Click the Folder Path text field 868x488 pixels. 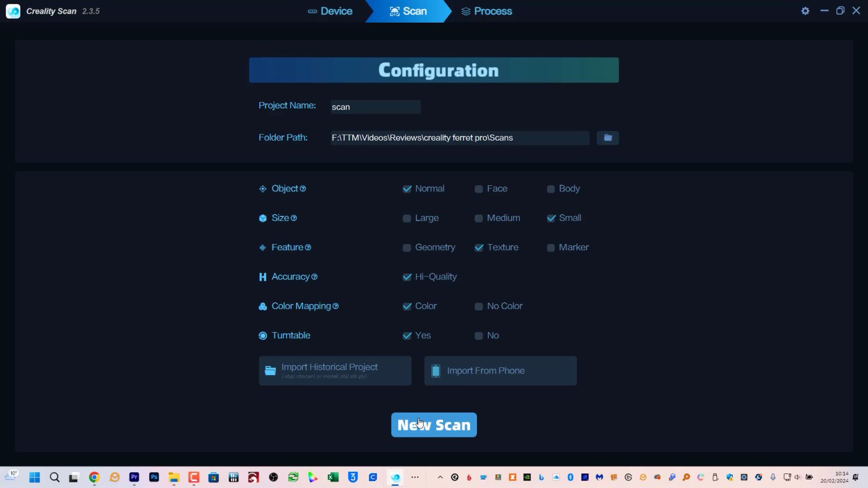point(460,138)
